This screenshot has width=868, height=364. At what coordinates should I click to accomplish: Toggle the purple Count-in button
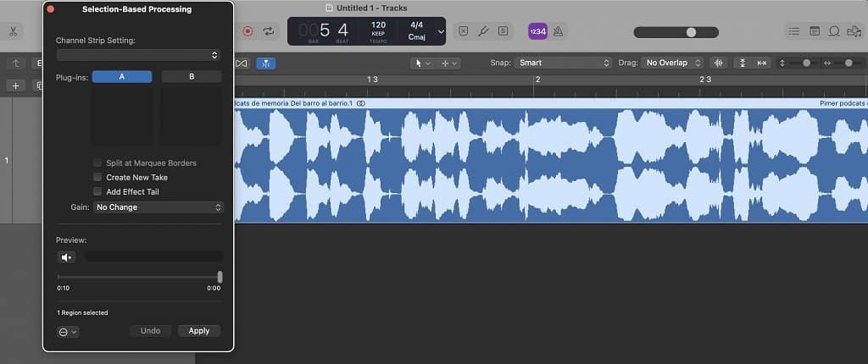[537, 31]
